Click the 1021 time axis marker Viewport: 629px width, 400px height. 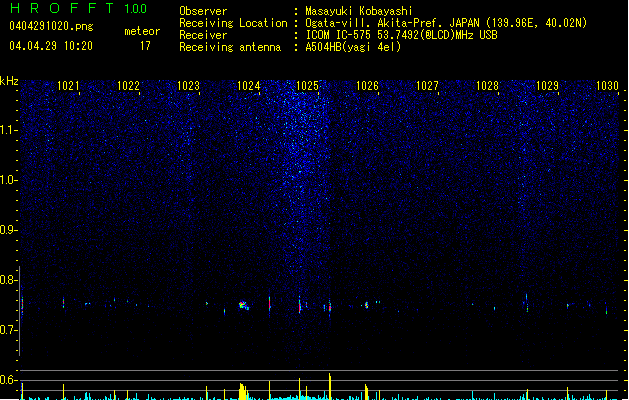pyautogui.click(x=68, y=86)
